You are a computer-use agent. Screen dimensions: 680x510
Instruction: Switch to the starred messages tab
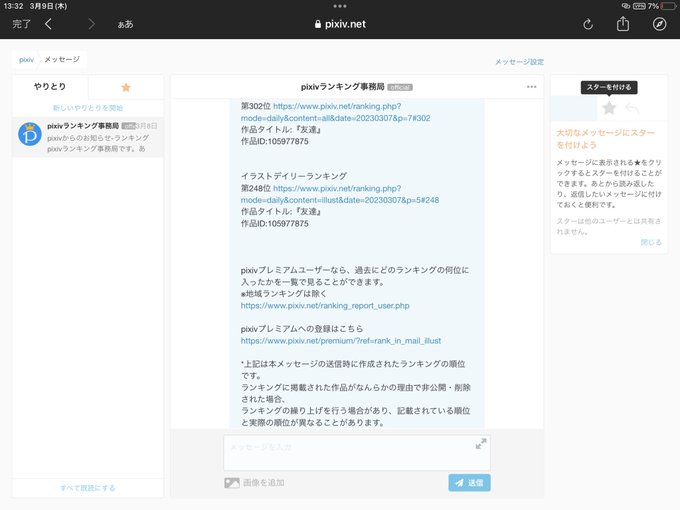[126, 88]
